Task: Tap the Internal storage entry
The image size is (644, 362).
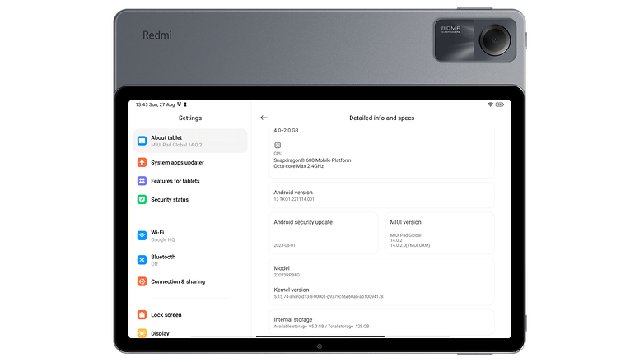Action: 381,323
